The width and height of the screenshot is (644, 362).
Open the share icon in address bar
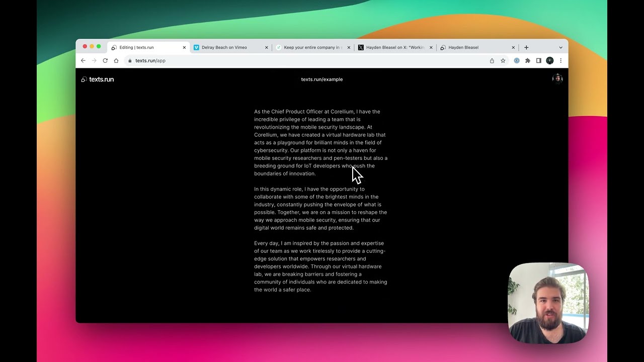tap(492, 61)
